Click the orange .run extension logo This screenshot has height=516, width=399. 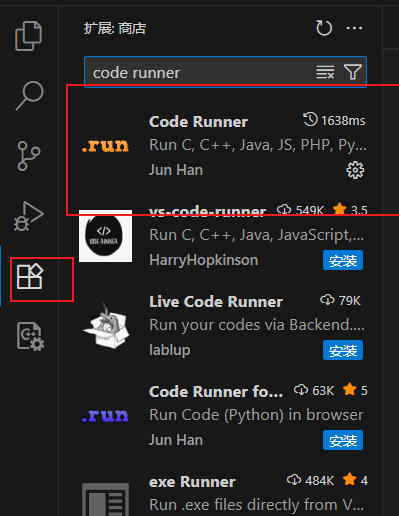105,145
